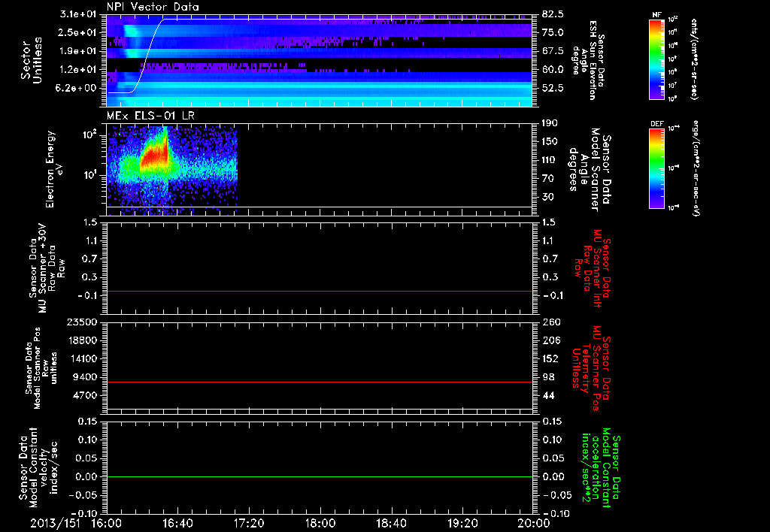Click the 'Sector Unitless' axis label
Viewport: 770px width, 532px height.
pos(32,60)
